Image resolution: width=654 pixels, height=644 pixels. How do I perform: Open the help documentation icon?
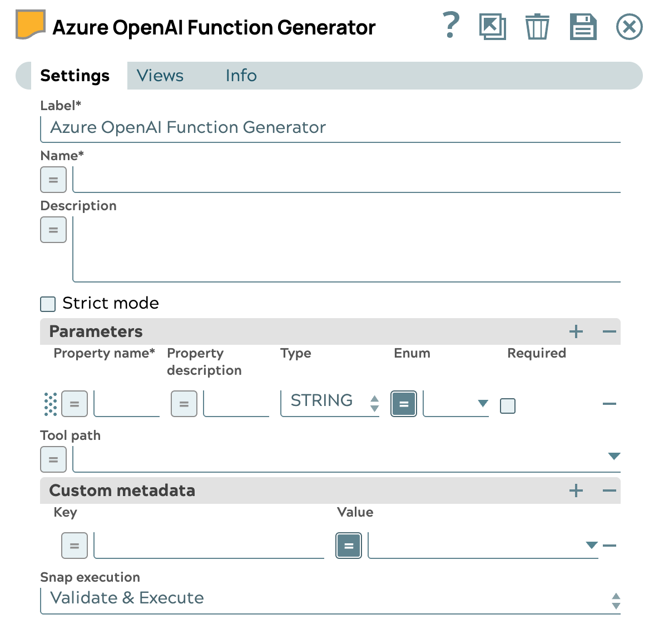(450, 26)
